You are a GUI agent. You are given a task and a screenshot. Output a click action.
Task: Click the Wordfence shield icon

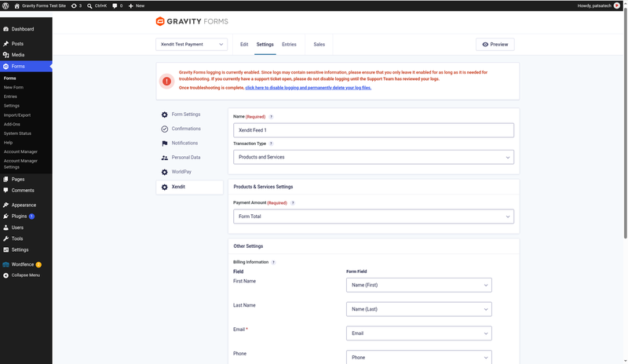[6, 264]
